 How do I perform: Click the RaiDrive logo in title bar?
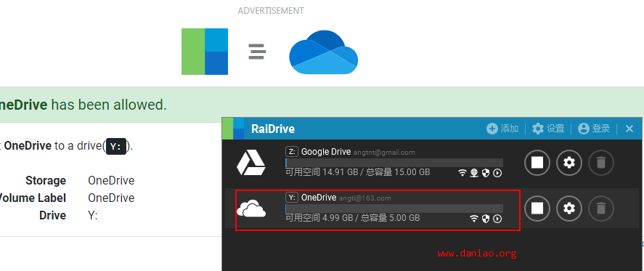(233, 129)
